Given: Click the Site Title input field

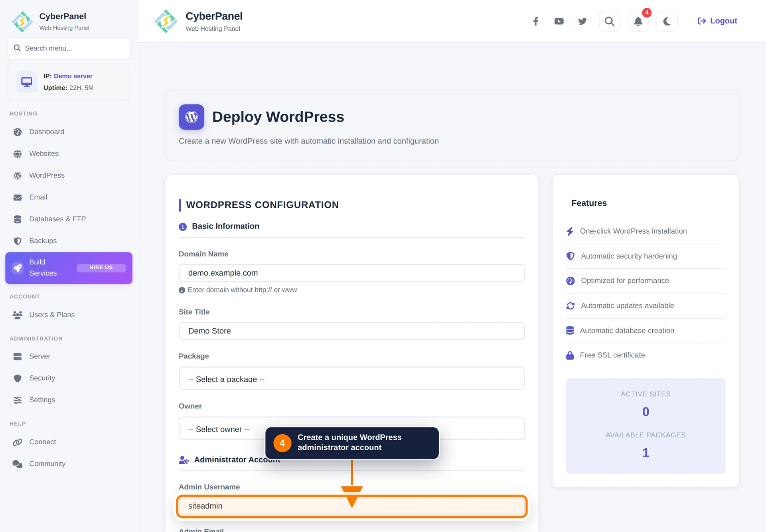Looking at the screenshot, I should 351,331.
